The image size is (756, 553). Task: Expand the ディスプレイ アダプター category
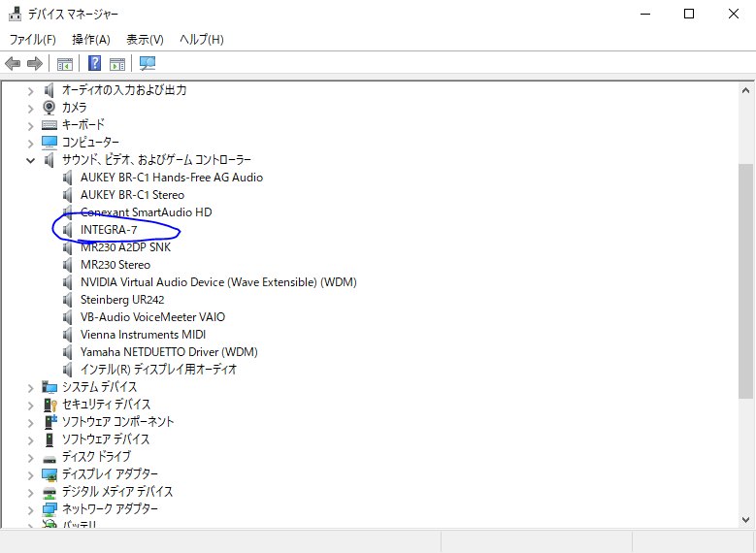(x=30, y=475)
